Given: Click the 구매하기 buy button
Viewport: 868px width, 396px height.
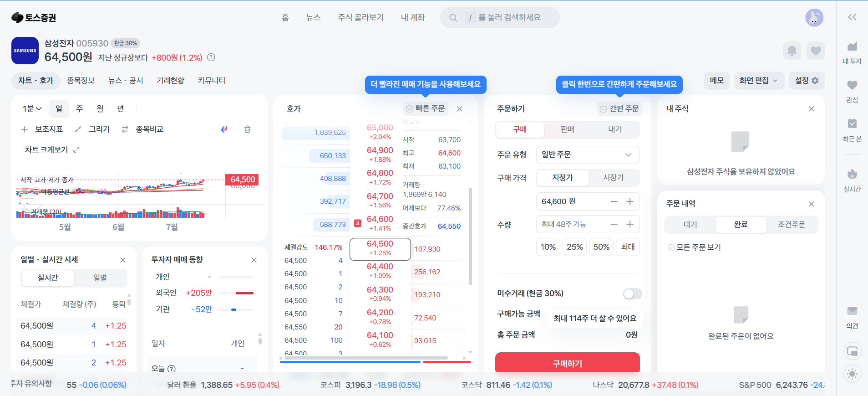Looking at the screenshot, I should 567,363.
